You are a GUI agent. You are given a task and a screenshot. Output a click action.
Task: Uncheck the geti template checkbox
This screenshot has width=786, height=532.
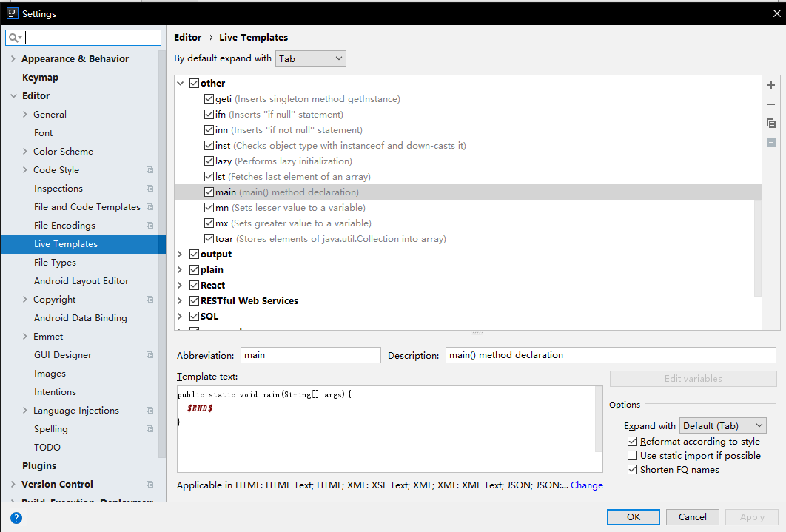click(x=209, y=98)
